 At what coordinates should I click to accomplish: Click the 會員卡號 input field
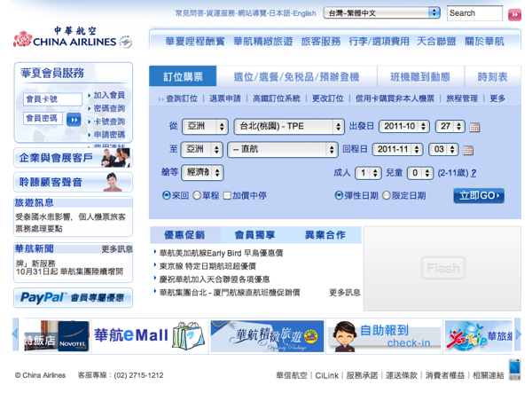tap(52, 99)
